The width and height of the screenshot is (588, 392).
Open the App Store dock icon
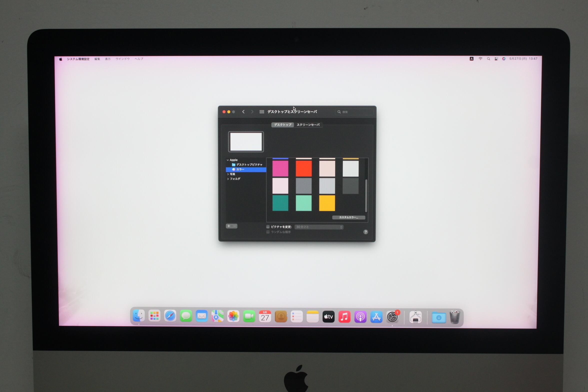[x=376, y=317]
